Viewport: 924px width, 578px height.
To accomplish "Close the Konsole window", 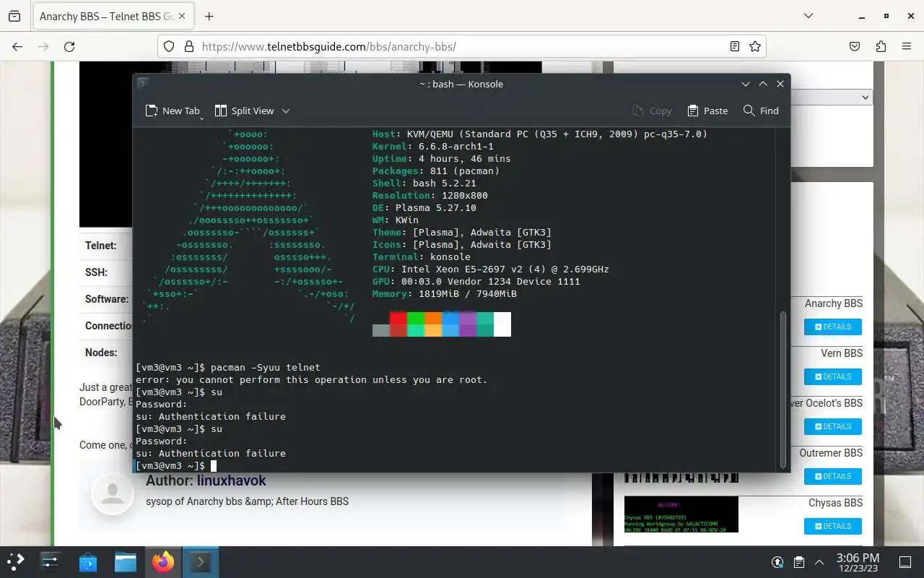I will [x=780, y=84].
